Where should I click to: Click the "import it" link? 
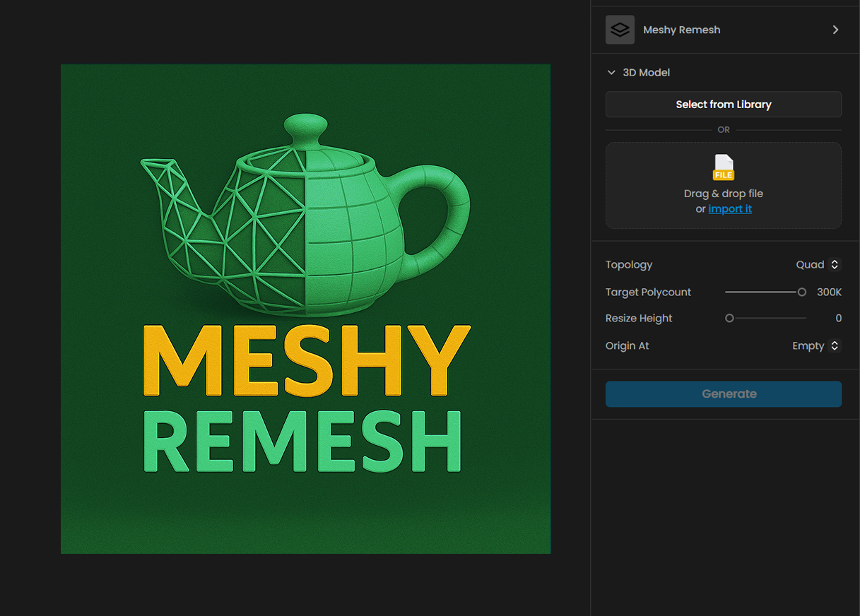coord(730,209)
